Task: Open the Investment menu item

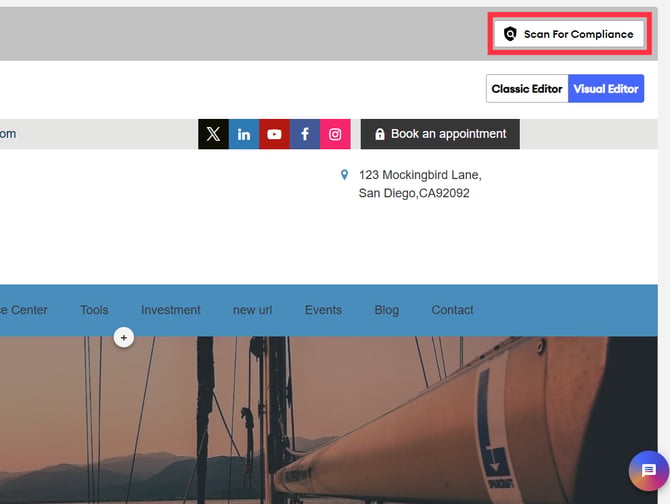Action: tap(170, 310)
